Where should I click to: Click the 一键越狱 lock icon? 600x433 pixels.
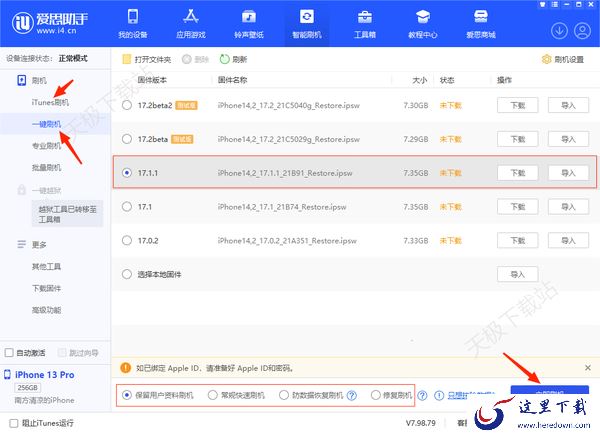[x=21, y=190]
